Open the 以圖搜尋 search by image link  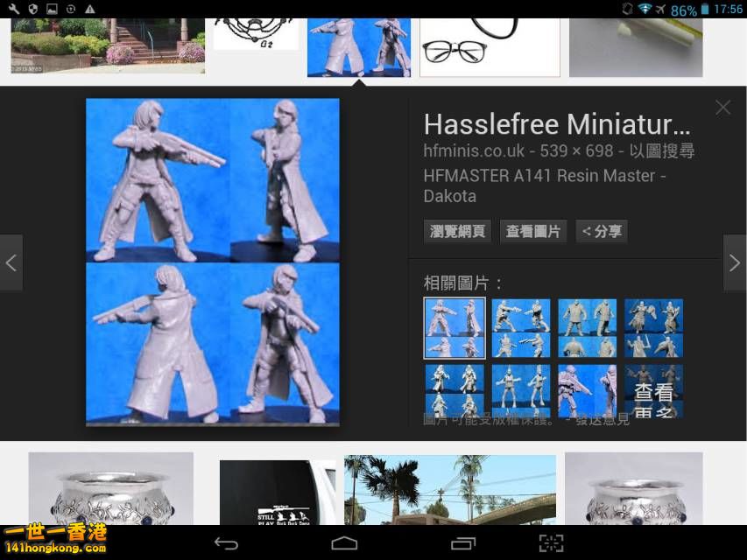click(x=662, y=151)
